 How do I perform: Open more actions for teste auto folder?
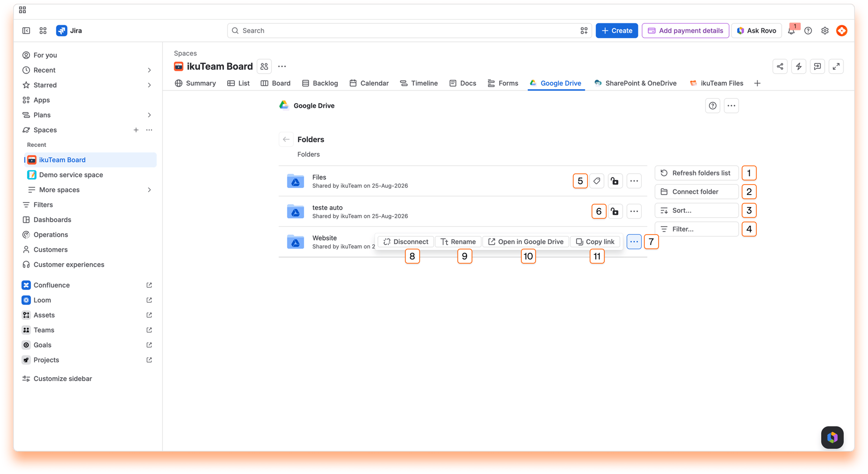pos(634,211)
